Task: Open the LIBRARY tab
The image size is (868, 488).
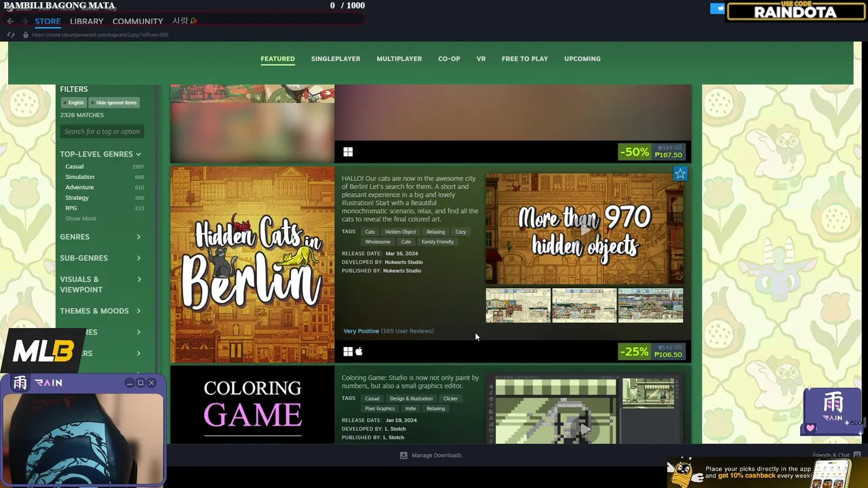Action: (87, 21)
